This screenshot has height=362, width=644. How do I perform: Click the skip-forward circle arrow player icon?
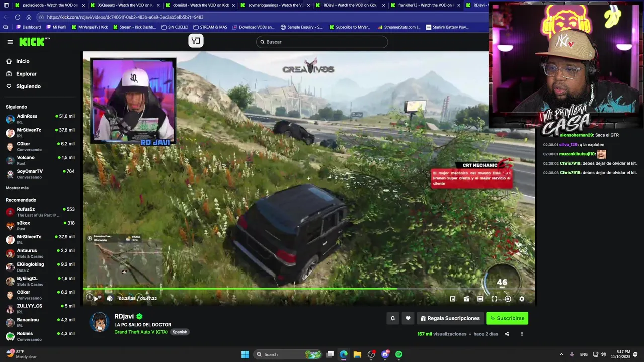click(508, 299)
